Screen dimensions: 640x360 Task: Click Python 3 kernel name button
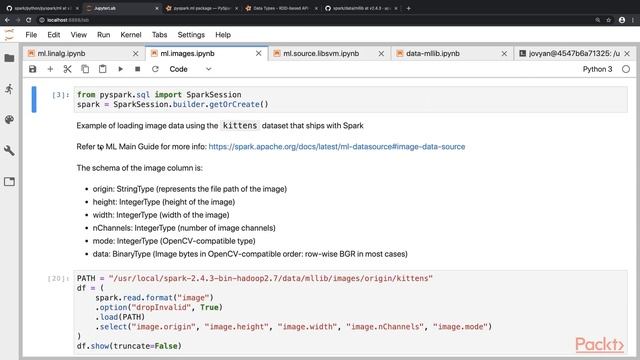click(x=597, y=69)
